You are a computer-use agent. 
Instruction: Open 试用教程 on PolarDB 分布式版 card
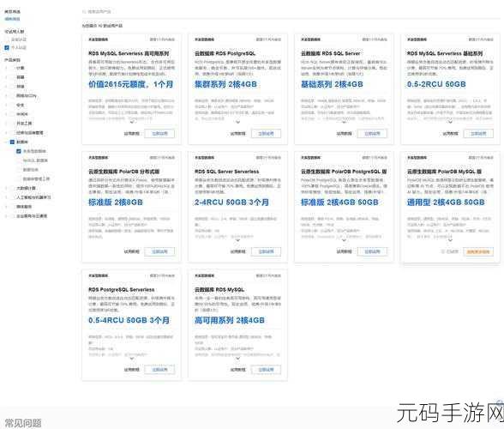132,251
